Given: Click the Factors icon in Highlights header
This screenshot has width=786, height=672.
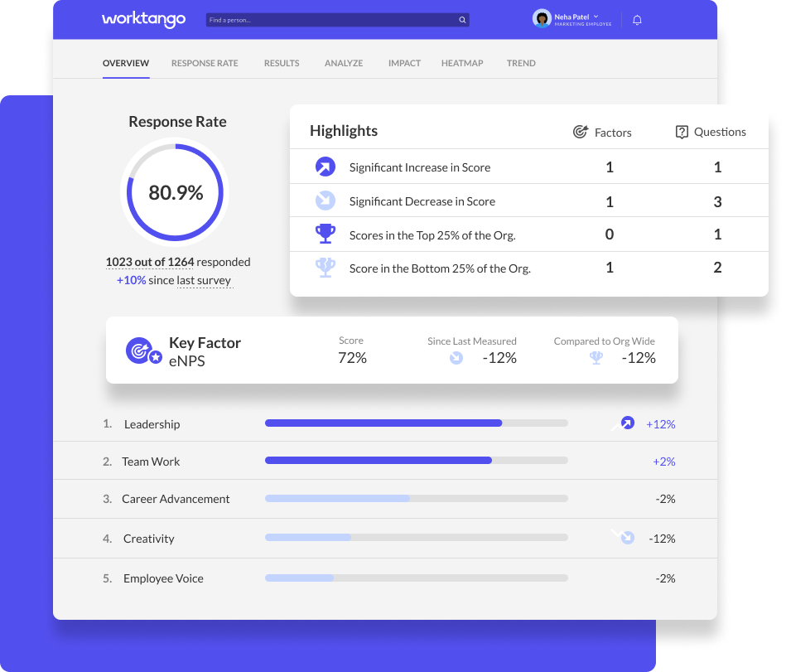Looking at the screenshot, I should (x=580, y=132).
